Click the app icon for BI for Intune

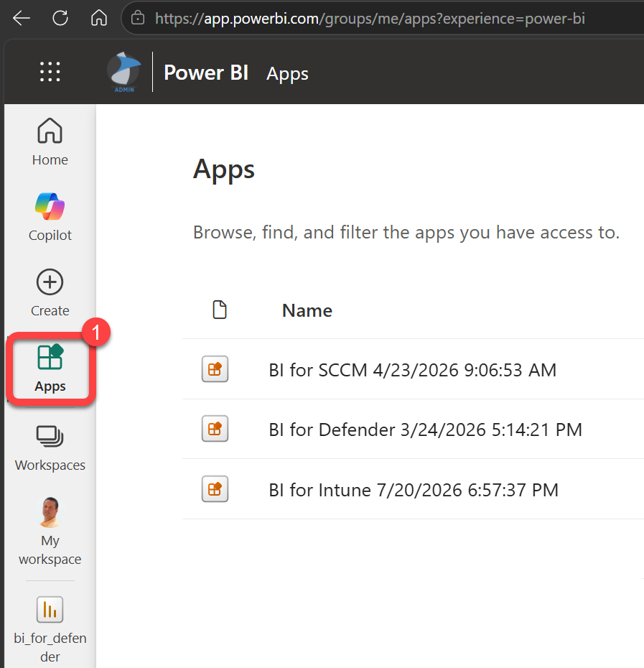coord(215,489)
